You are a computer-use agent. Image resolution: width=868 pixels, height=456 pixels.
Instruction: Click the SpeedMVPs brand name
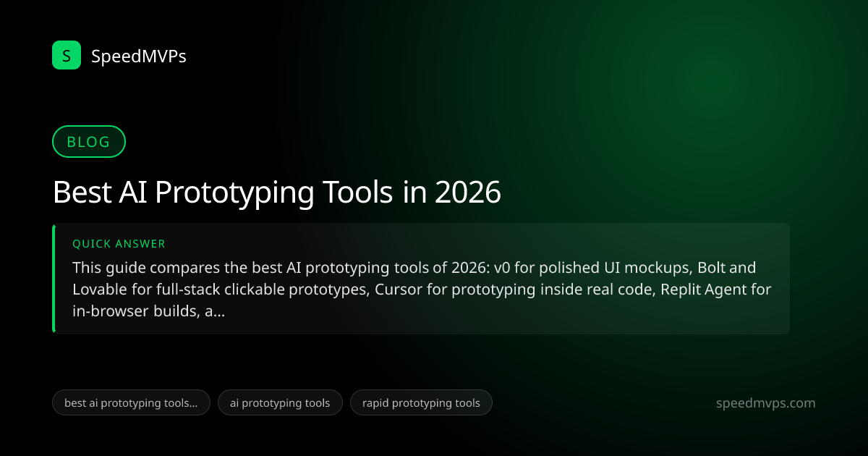click(x=139, y=56)
